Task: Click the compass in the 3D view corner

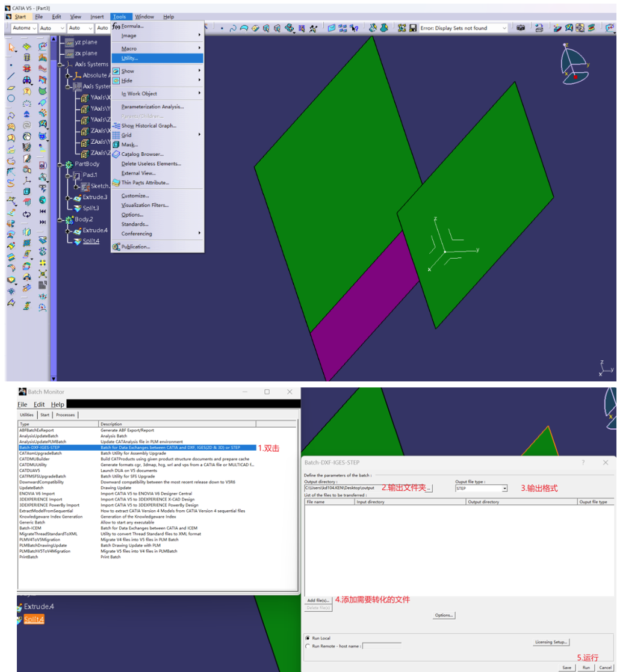Action: coord(574,64)
